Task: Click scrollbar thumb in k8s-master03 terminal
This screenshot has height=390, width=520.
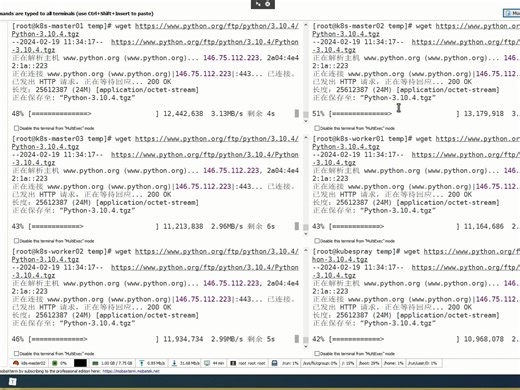Action: point(306,227)
